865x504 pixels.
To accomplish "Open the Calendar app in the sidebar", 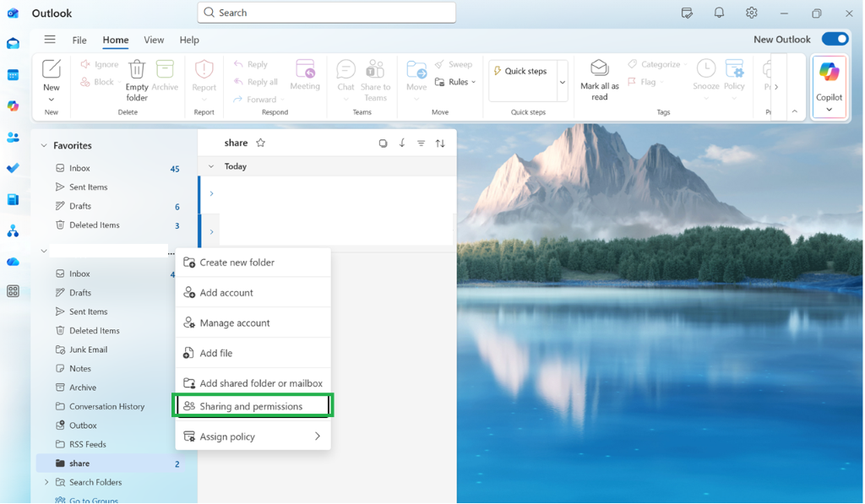I will [14, 75].
